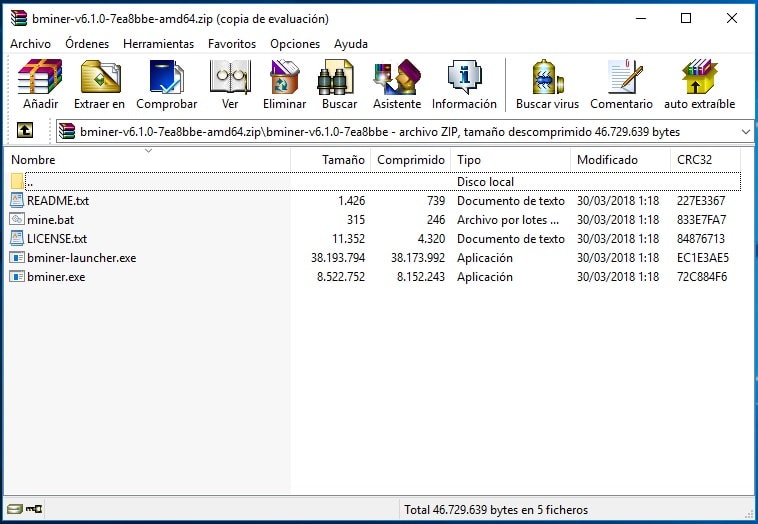
Task: Click the Buscar virus icon
Action: [547, 77]
